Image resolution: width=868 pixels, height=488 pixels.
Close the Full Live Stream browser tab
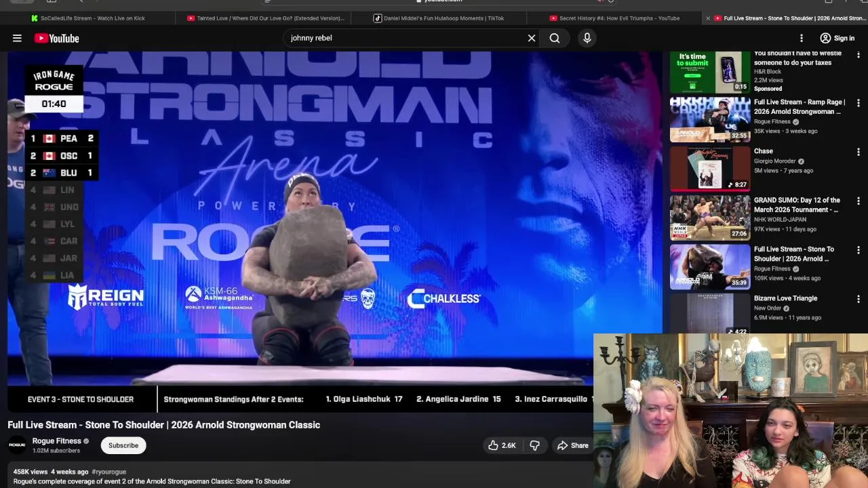coord(708,18)
